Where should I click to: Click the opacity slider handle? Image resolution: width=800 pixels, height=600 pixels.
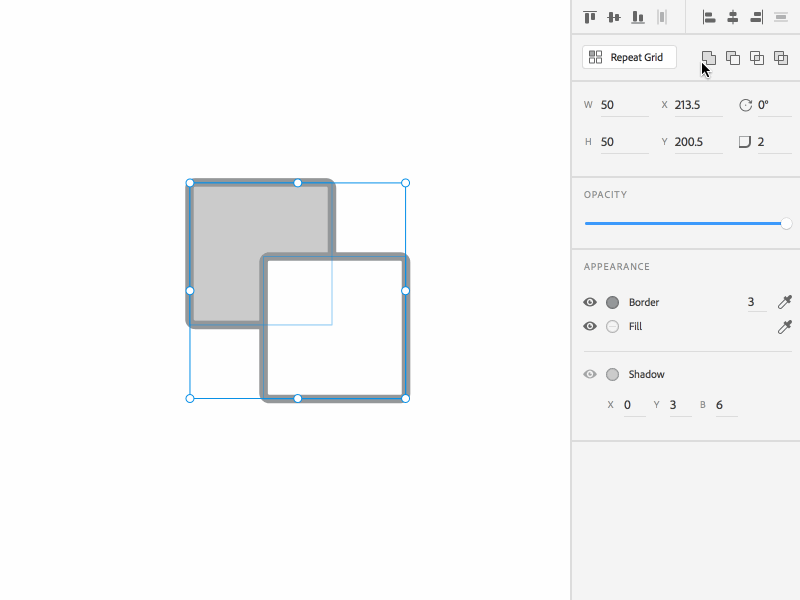pos(786,223)
